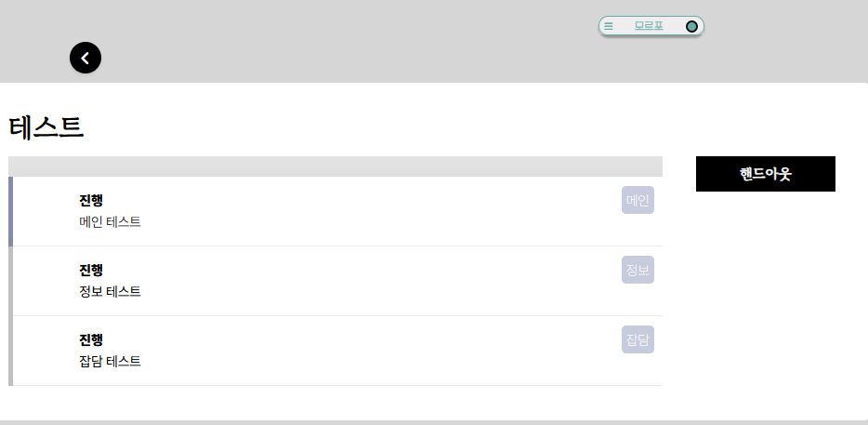
Task: Click the 핸드아웃 button
Action: [x=765, y=174]
